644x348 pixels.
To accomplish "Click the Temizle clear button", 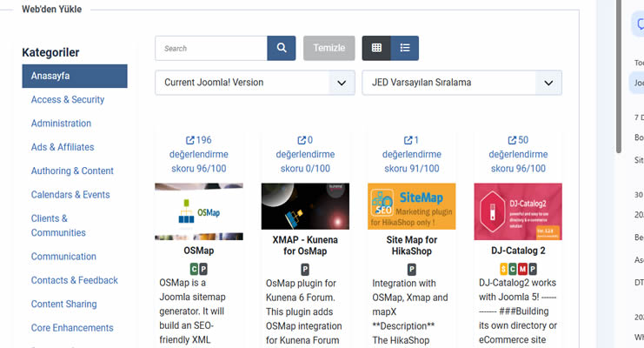I will [329, 48].
